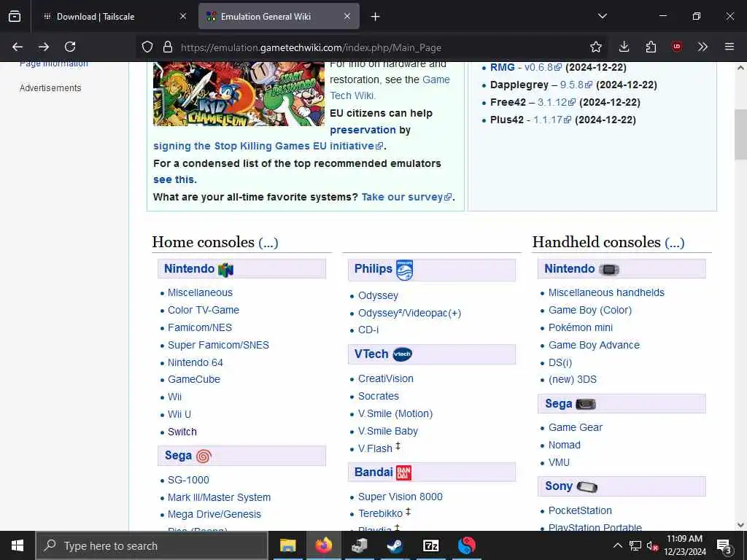The height and width of the screenshot is (560, 747).
Task: Click the Nintendo handheld icon
Action: pyautogui.click(x=609, y=270)
